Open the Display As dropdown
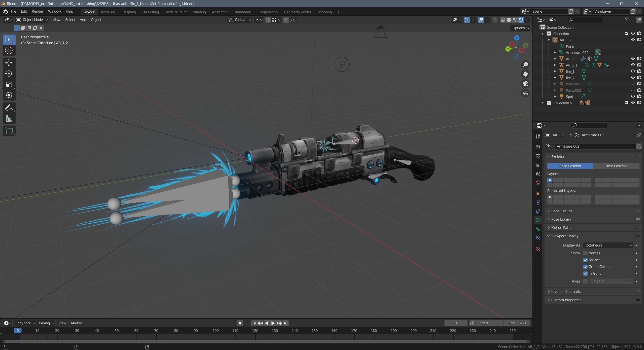 pos(608,245)
